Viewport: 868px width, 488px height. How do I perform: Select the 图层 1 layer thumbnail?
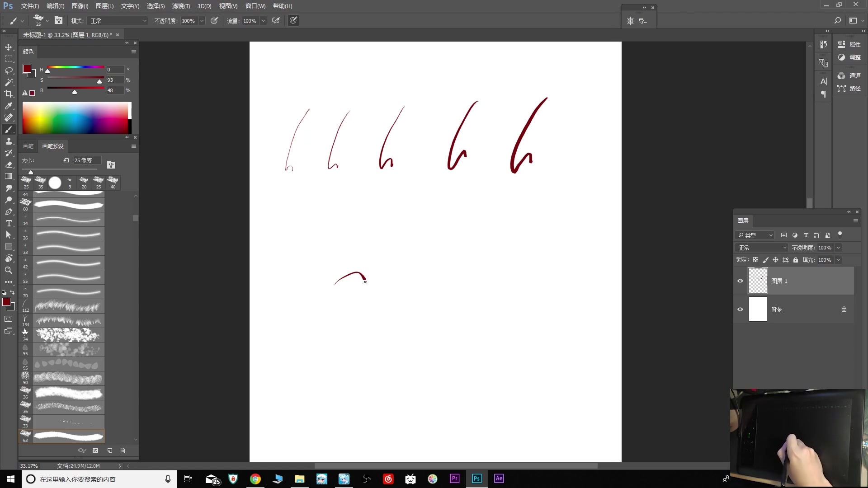click(x=758, y=281)
